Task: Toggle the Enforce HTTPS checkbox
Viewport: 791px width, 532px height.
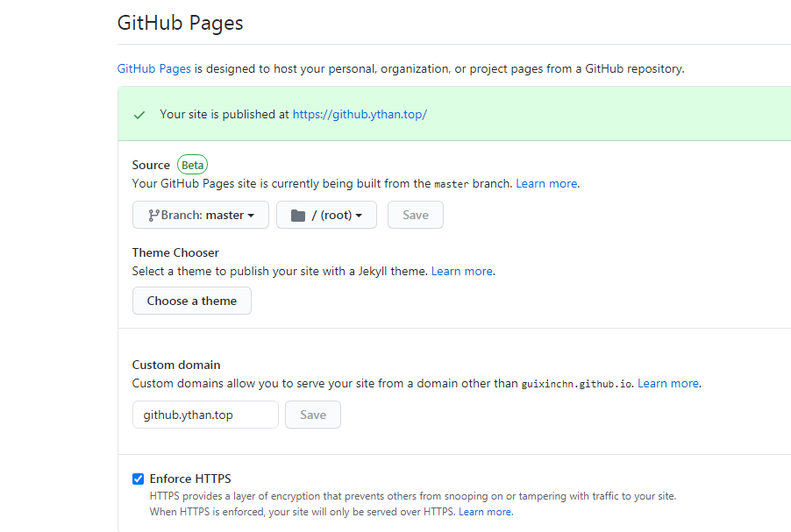Action: click(138, 479)
